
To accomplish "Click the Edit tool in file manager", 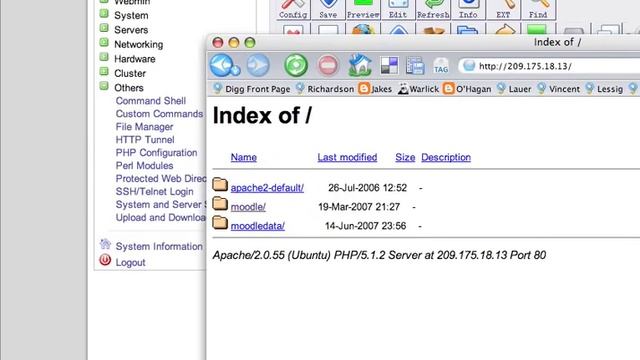I will click(x=398, y=9).
